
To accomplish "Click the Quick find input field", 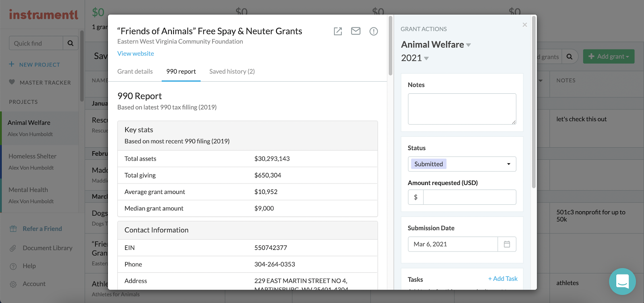I will [36, 43].
